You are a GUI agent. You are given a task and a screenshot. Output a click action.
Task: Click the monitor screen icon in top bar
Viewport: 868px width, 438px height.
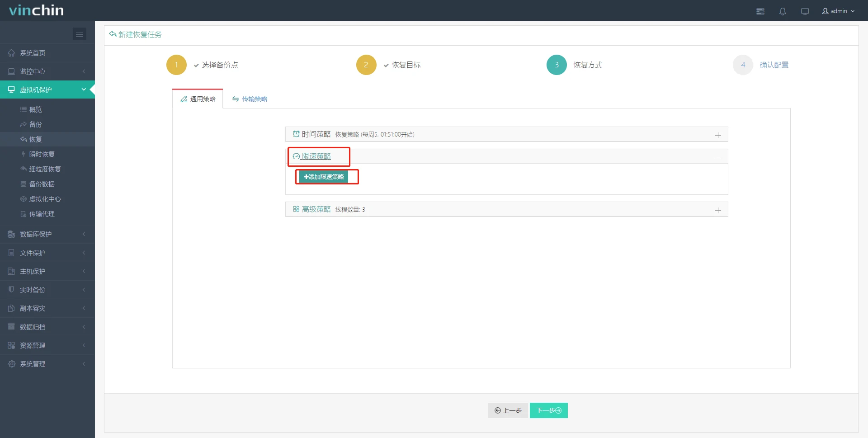(x=805, y=11)
